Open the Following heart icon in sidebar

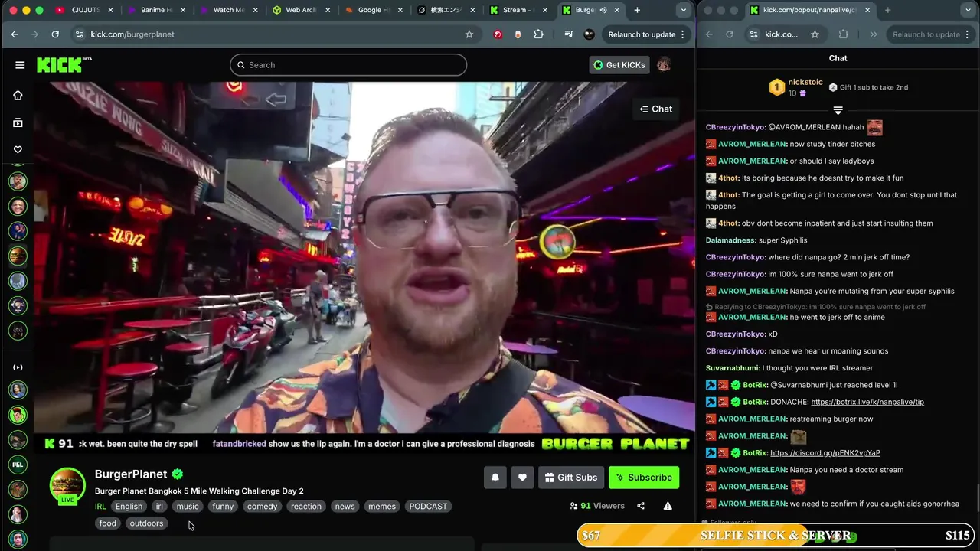pyautogui.click(x=18, y=149)
